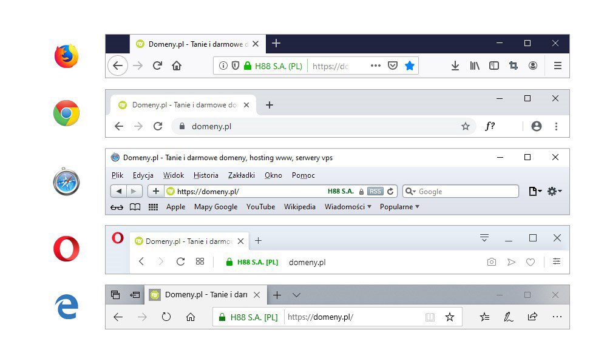Click Firefox tracking protection shield icon
The height and width of the screenshot is (364, 607).
[x=236, y=66]
